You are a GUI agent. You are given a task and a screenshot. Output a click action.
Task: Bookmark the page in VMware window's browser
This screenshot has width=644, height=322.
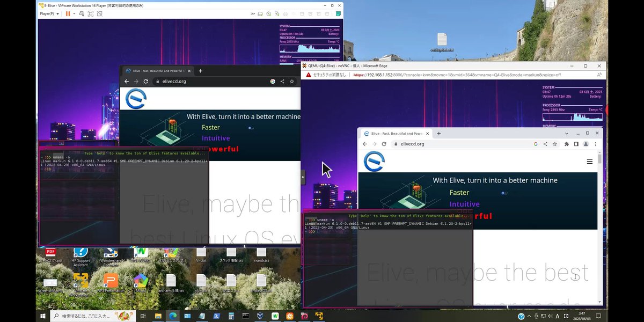click(292, 82)
